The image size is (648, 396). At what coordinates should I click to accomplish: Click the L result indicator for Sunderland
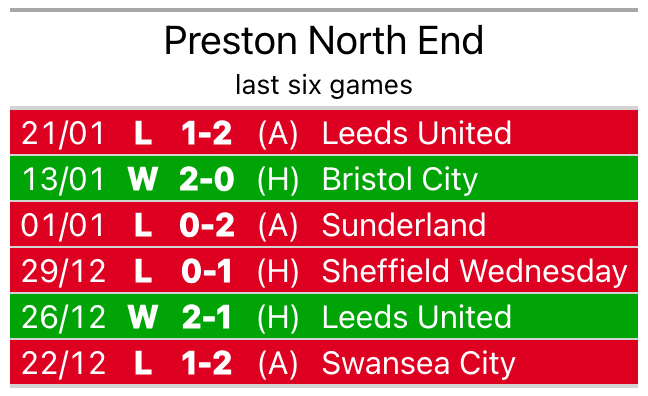(143, 225)
